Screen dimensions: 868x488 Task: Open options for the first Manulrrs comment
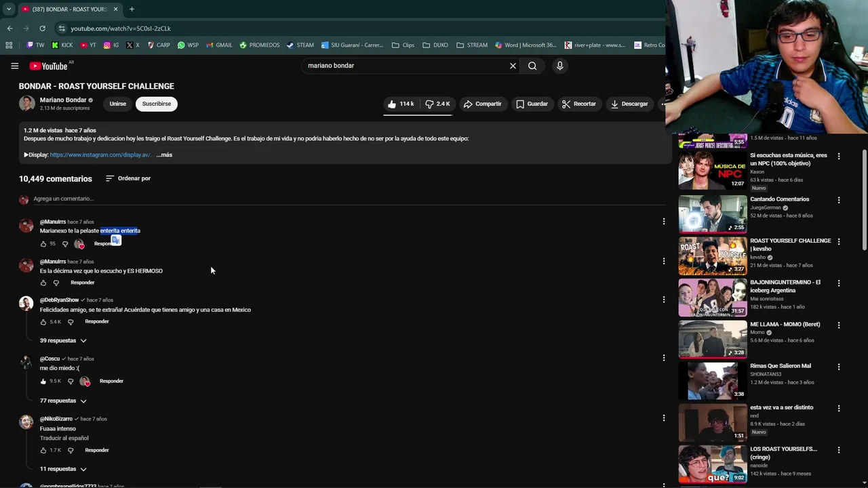click(x=664, y=222)
